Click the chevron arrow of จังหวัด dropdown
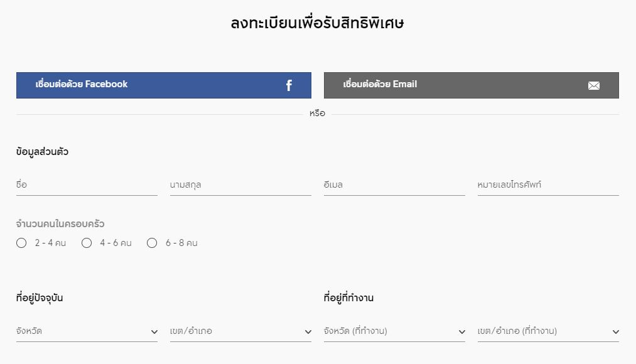Screen dimensions: 636x364 click(x=154, y=332)
